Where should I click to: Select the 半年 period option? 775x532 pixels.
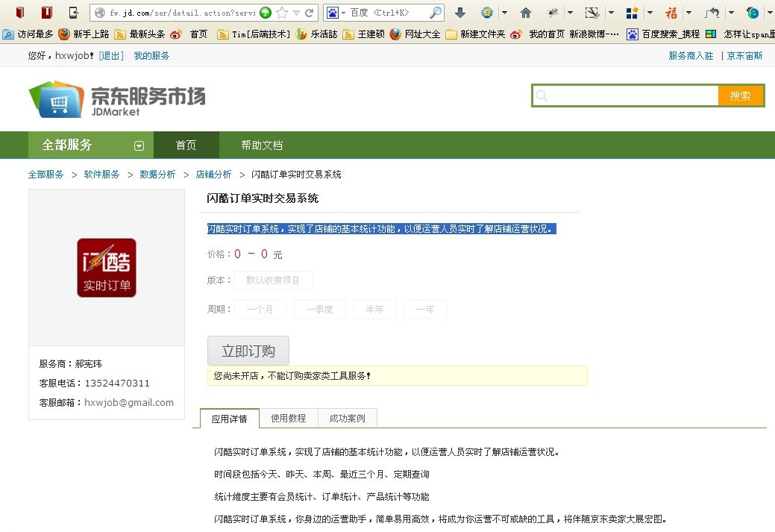coord(374,309)
